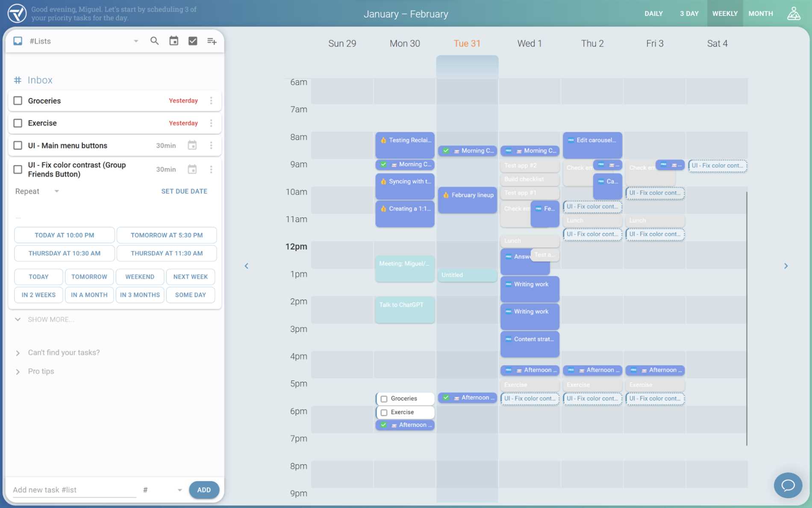Schedule UI - Fix color contrast via calendar icon
The image size is (812, 508).
pyautogui.click(x=192, y=169)
